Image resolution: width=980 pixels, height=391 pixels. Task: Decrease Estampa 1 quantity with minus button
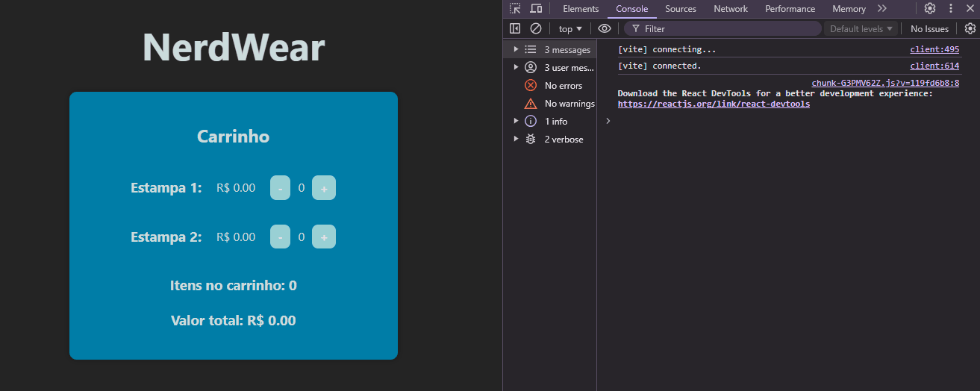coord(280,187)
